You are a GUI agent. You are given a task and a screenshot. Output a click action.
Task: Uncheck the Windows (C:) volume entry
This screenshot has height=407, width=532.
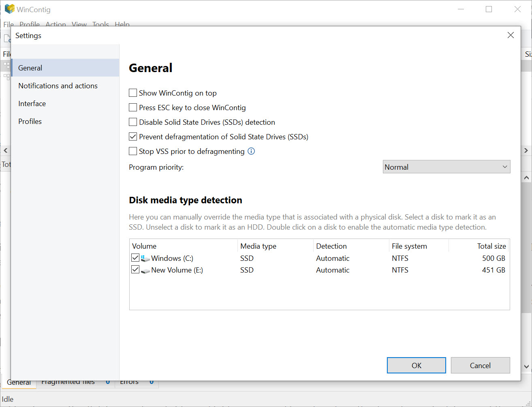[x=135, y=257]
